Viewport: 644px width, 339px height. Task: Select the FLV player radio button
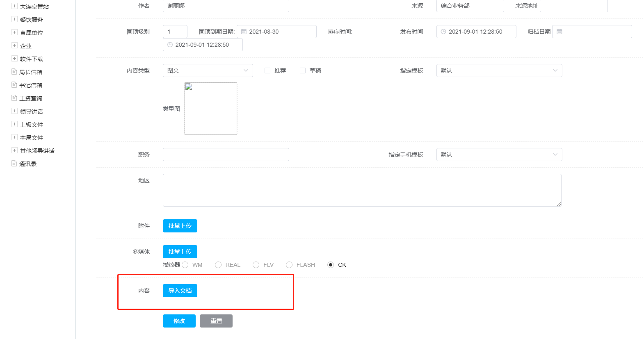click(256, 265)
